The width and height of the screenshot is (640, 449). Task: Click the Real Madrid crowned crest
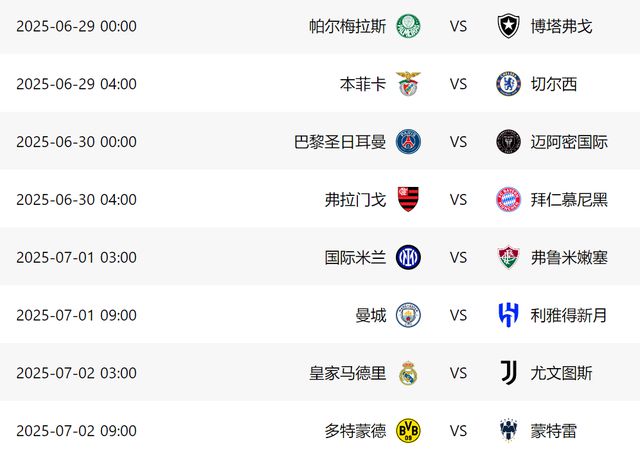click(408, 373)
